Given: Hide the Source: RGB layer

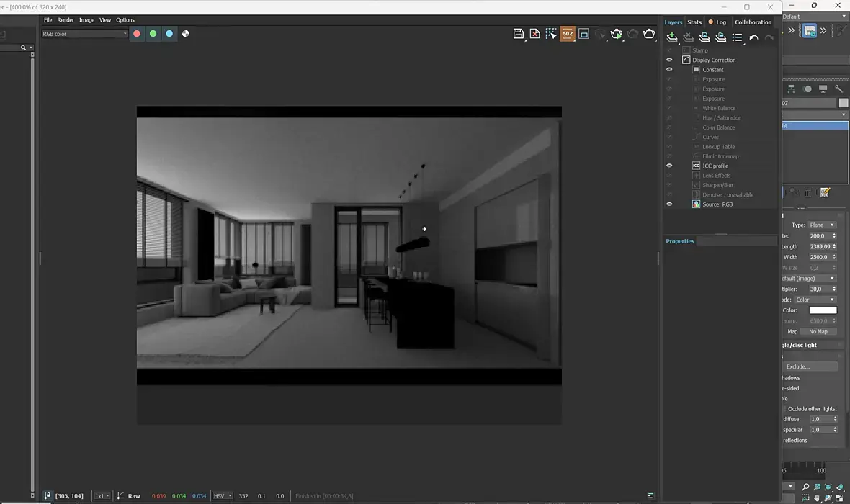Looking at the screenshot, I should click(669, 204).
